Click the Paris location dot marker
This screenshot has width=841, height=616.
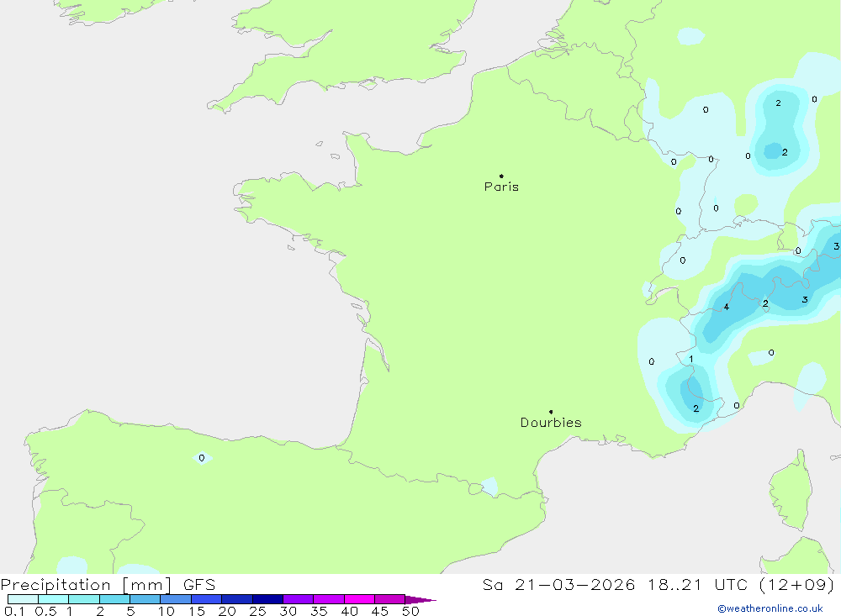coord(501,176)
